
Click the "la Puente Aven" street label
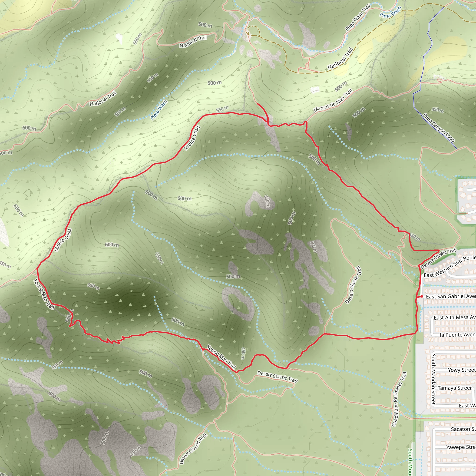458,335
